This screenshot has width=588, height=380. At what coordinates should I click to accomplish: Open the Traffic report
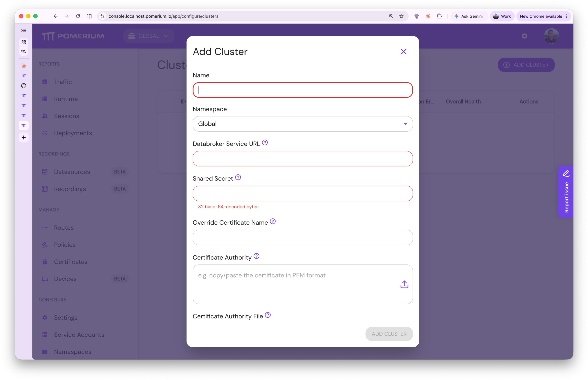[63, 82]
